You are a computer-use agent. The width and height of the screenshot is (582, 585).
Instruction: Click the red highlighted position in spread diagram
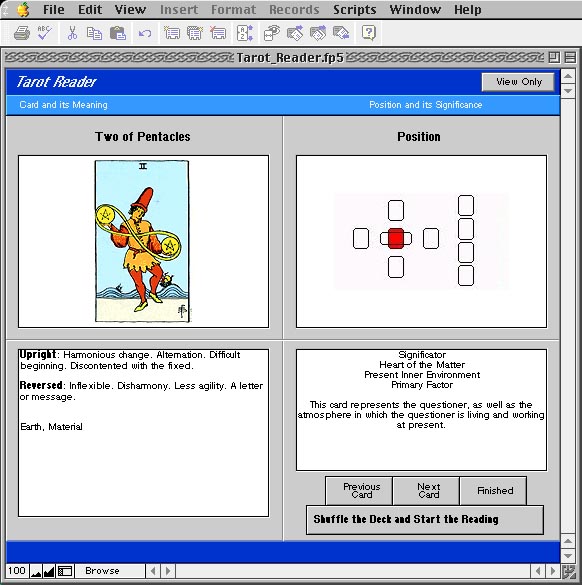[x=396, y=238]
